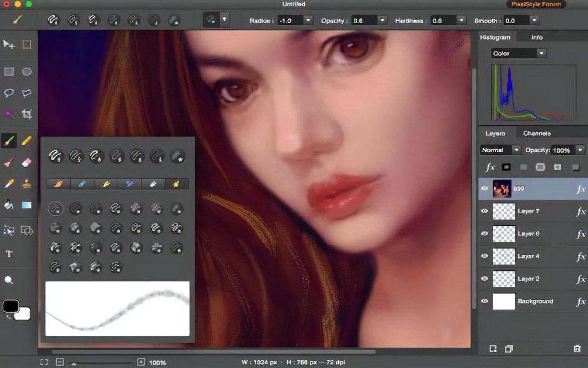Toggle visibility of Layer 7

tap(484, 211)
